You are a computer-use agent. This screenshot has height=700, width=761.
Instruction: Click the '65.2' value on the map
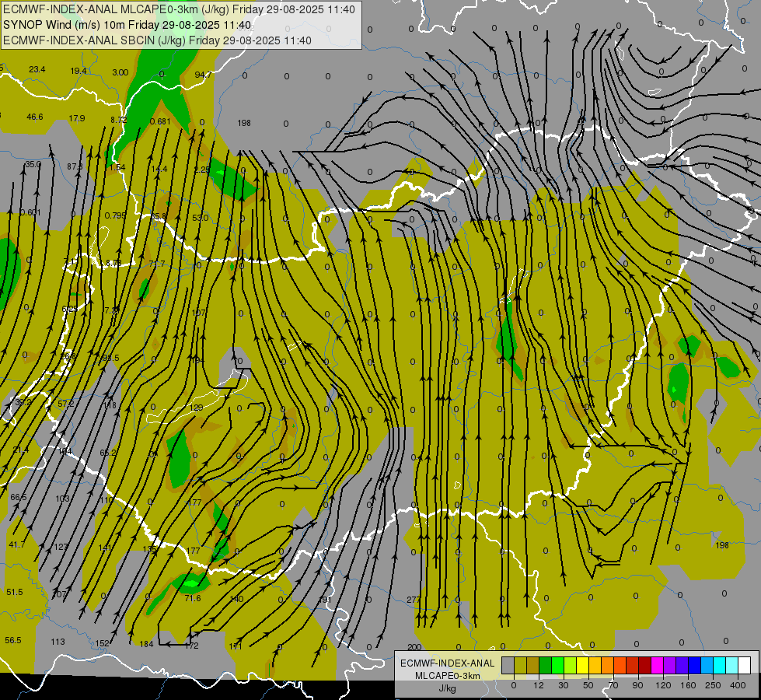108,453
